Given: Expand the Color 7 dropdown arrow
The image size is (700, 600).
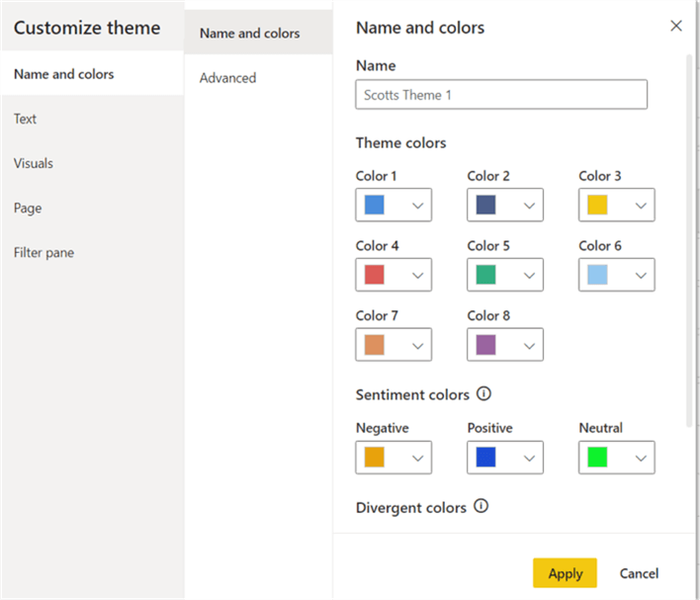Looking at the screenshot, I should pos(417,345).
